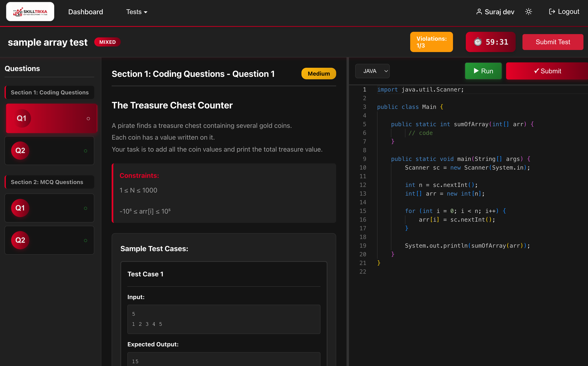This screenshot has width=588, height=366.
Task: Click the status circle on MCQ Q2
Action: coord(86,240)
